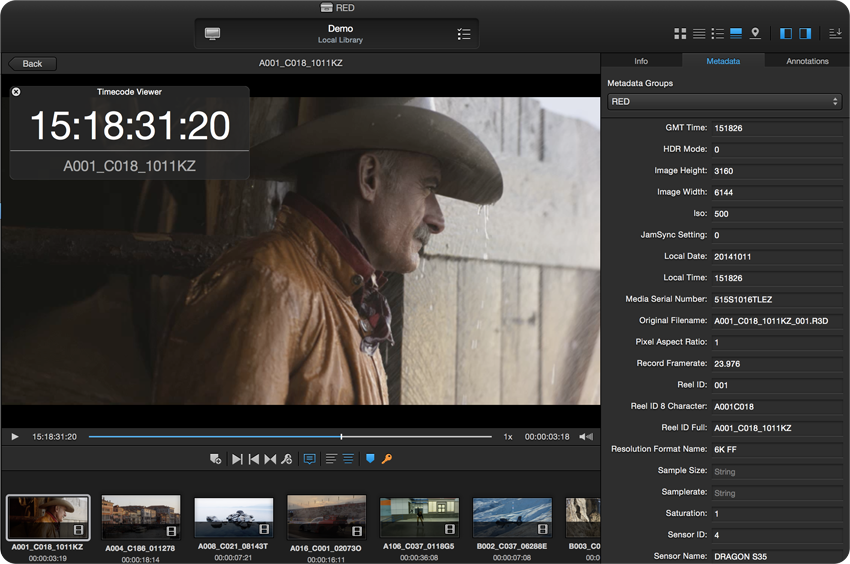The height and width of the screenshot is (564, 850).
Task: Click the orange key icon
Action: pos(387,459)
